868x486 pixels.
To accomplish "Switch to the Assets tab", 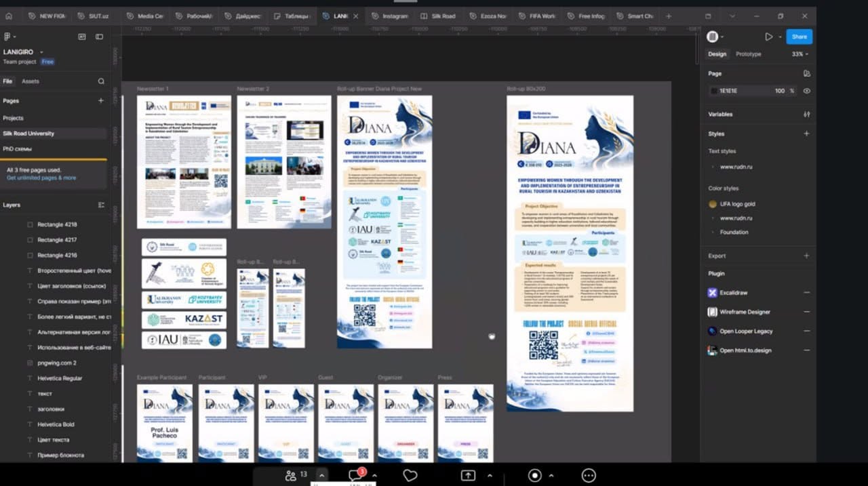I will click(x=31, y=81).
